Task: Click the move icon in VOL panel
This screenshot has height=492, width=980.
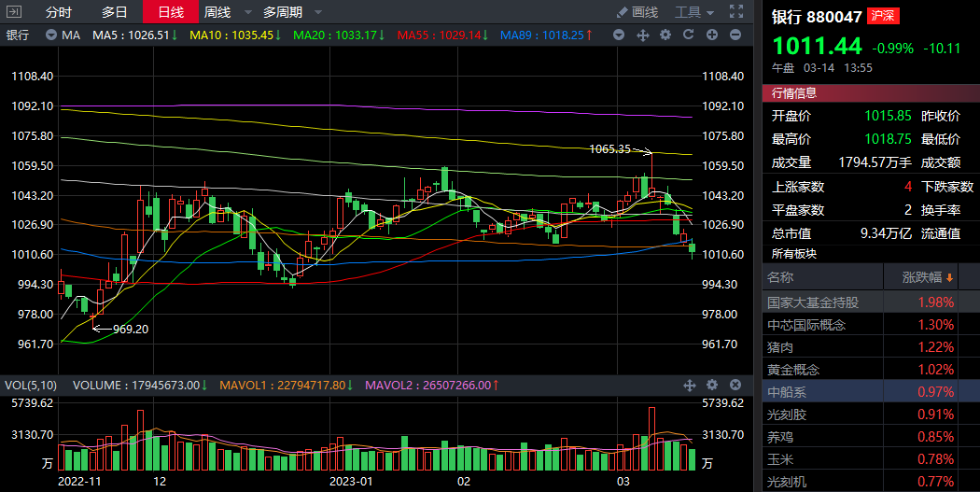Action: pyautogui.click(x=690, y=385)
